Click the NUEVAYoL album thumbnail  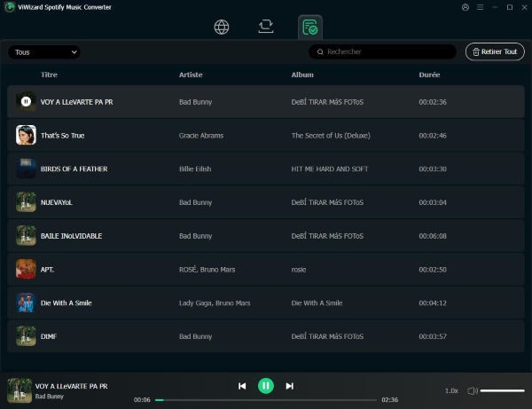coord(26,202)
